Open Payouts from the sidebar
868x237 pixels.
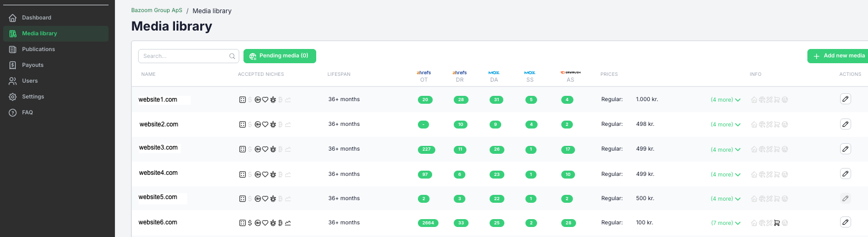pos(33,65)
